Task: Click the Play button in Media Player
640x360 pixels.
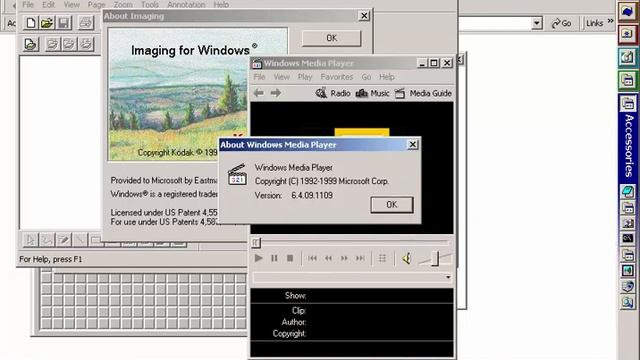Action: point(258,258)
